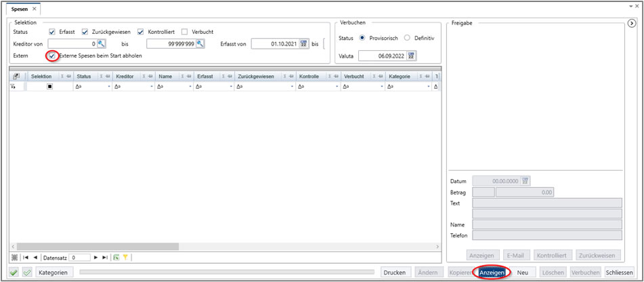Click the yellow filter funnel icon
This screenshot has height=282, width=644.
(125, 258)
